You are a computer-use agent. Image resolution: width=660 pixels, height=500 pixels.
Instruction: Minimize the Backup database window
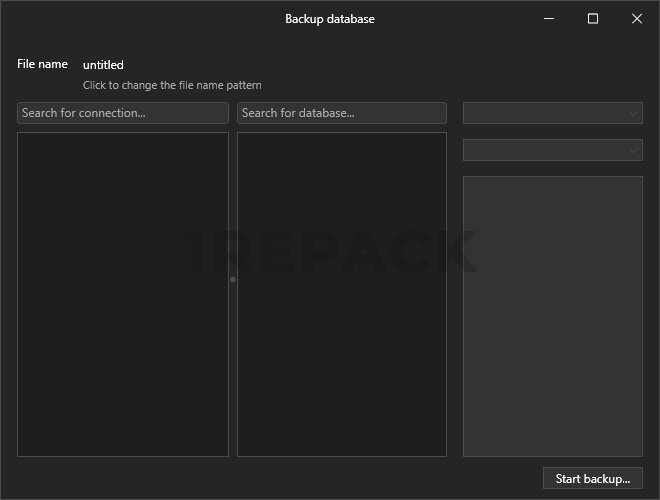point(548,19)
